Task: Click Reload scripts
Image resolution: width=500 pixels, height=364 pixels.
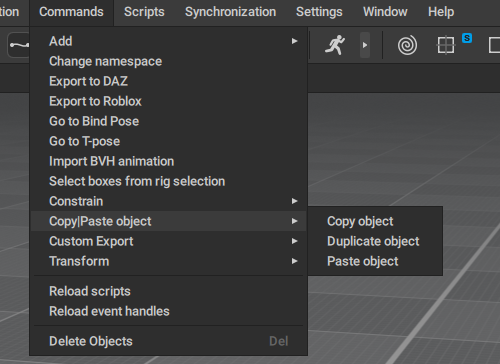Action: coord(168,291)
